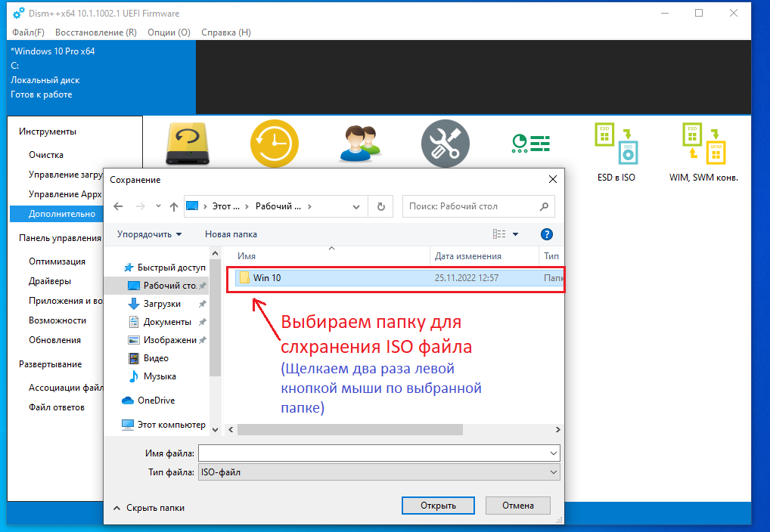
Task: Open view options dropdown arrow
Action: click(516, 234)
